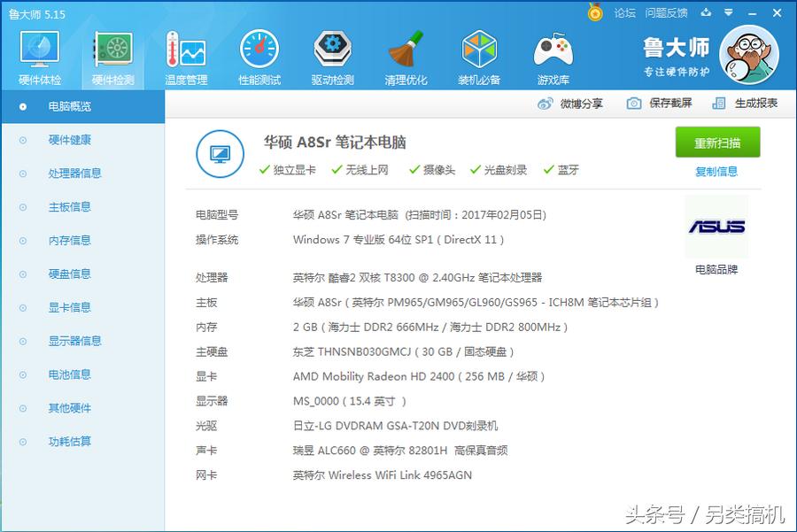Launch 性能测试 (Performance Test)
Image resolution: width=797 pixels, height=532 pixels.
click(259, 55)
